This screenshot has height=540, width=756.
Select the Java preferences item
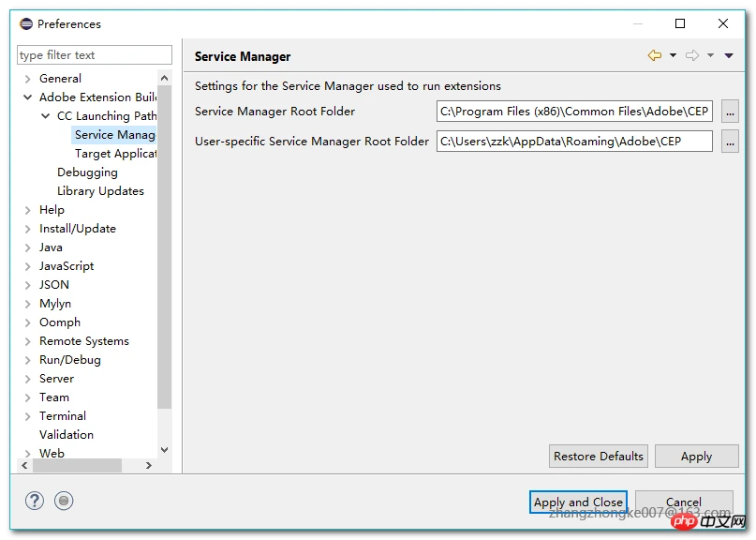coord(51,247)
